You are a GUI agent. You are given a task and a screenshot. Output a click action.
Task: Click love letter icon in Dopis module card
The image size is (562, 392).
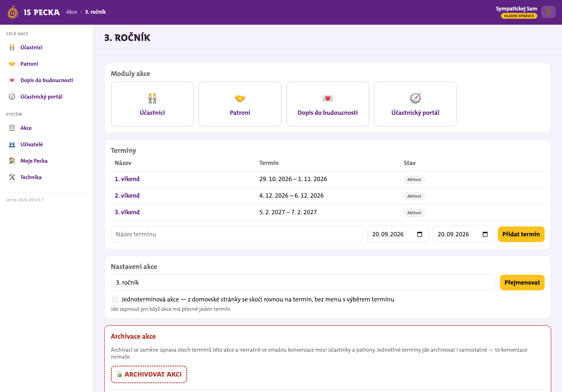pyautogui.click(x=328, y=98)
